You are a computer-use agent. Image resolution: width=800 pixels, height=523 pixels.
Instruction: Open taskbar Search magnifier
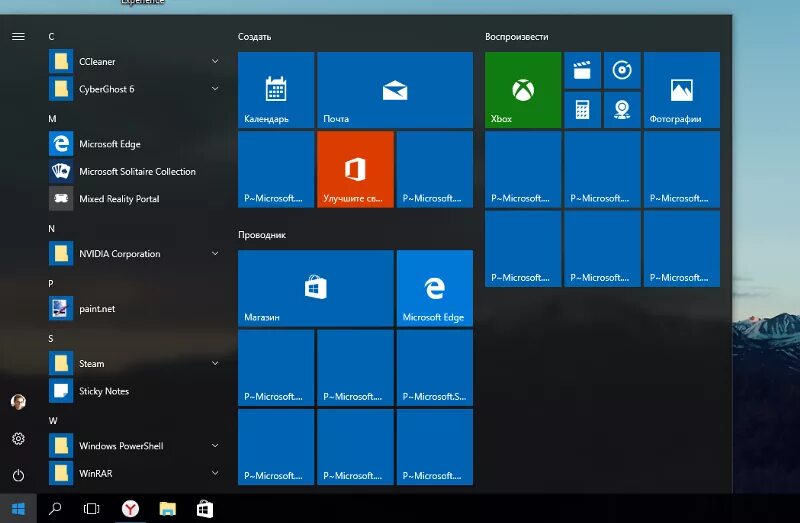[x=55, y=509]
